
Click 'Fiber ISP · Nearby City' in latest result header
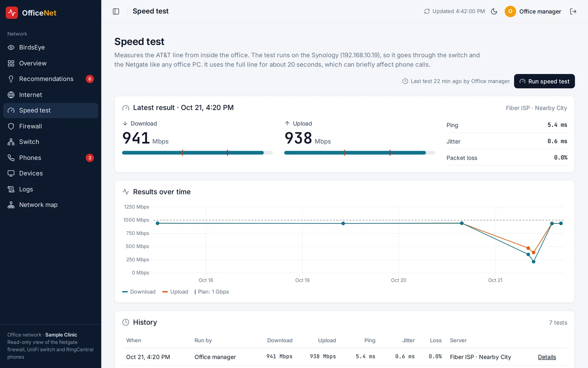(536, 108)
